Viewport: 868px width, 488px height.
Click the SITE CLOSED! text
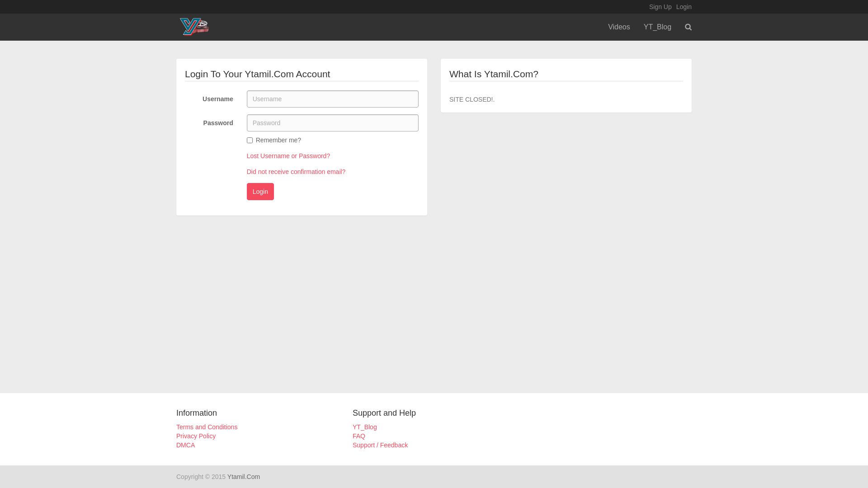472,99
